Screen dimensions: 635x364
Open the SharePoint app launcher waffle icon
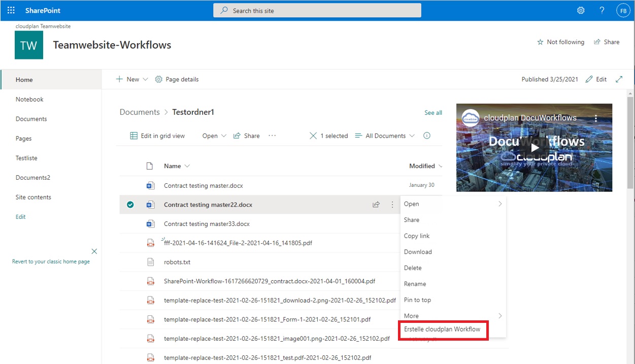pyautogui.click(x=11, y=10)
